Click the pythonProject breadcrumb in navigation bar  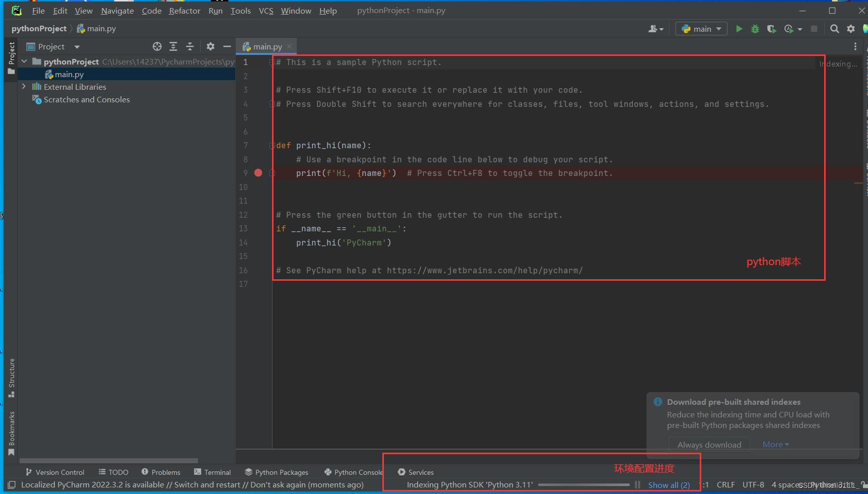click(x=39, y=29)
